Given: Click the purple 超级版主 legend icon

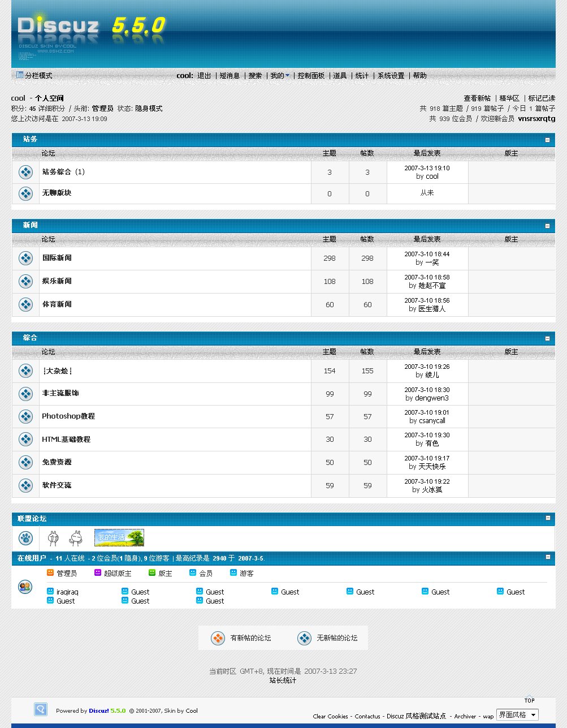Looking at the screenshot, I should (98, 573).
